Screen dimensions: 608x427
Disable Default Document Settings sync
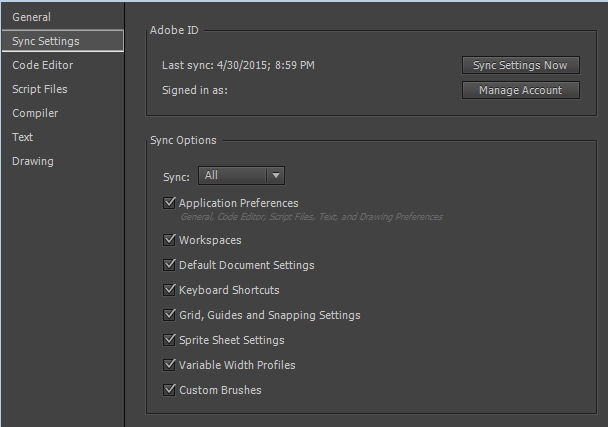coord(169,265)
